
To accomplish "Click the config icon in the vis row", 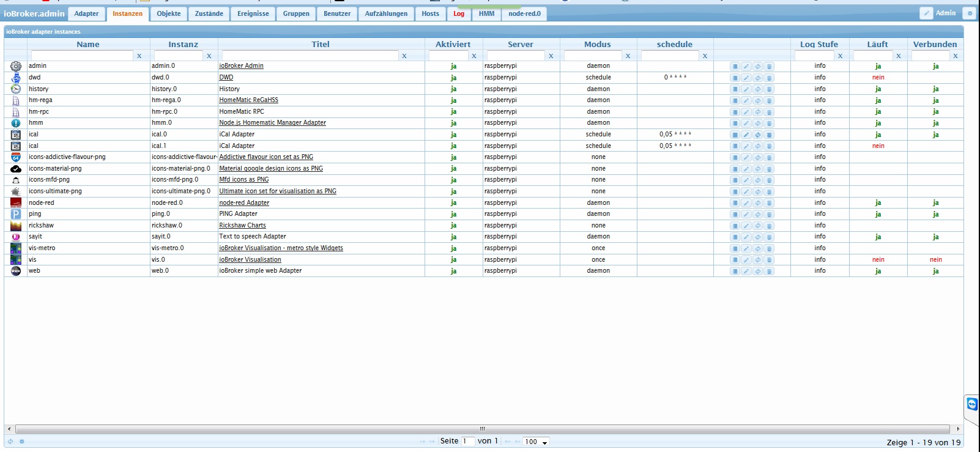I will point(735,260).
